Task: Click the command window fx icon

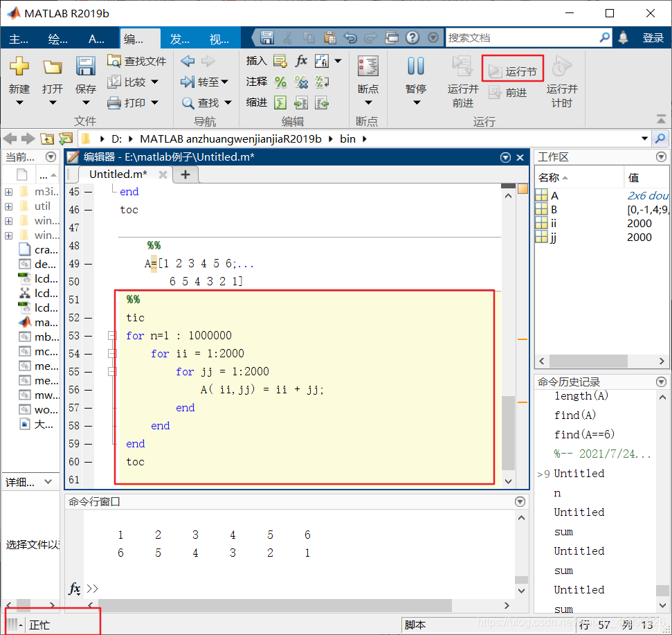Action: click(x=74, y=589)
